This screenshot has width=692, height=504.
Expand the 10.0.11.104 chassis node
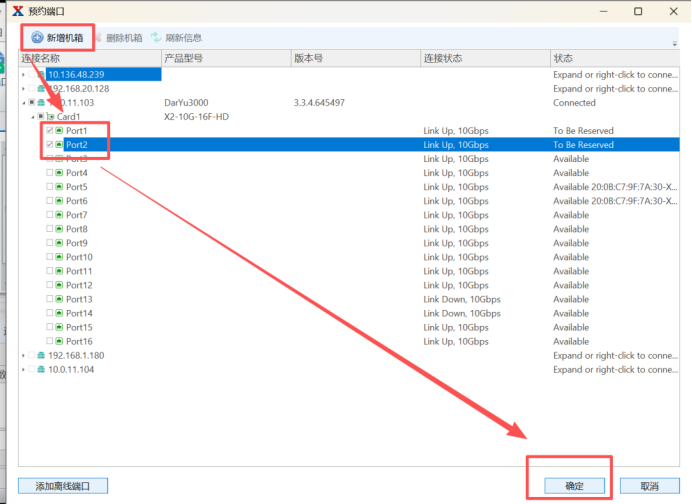[x=23, y=369]
